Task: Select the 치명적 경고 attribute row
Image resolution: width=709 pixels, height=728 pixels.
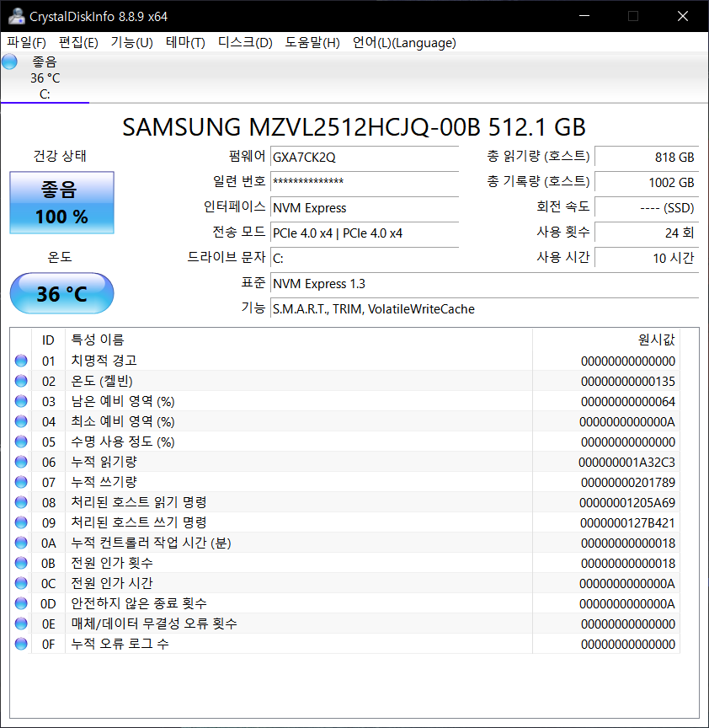Action: click(x=345, y=361)
